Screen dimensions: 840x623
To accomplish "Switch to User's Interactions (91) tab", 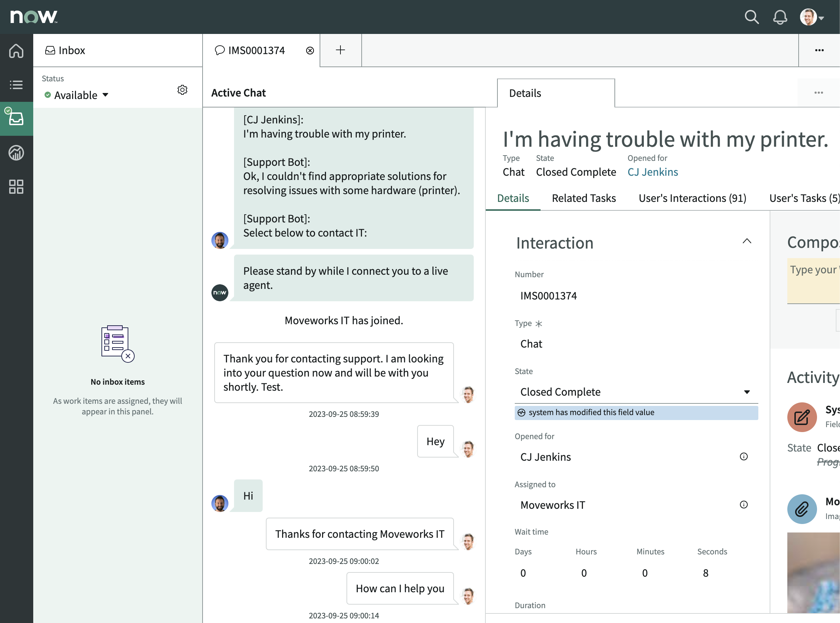I will click(x=692, y=198).
